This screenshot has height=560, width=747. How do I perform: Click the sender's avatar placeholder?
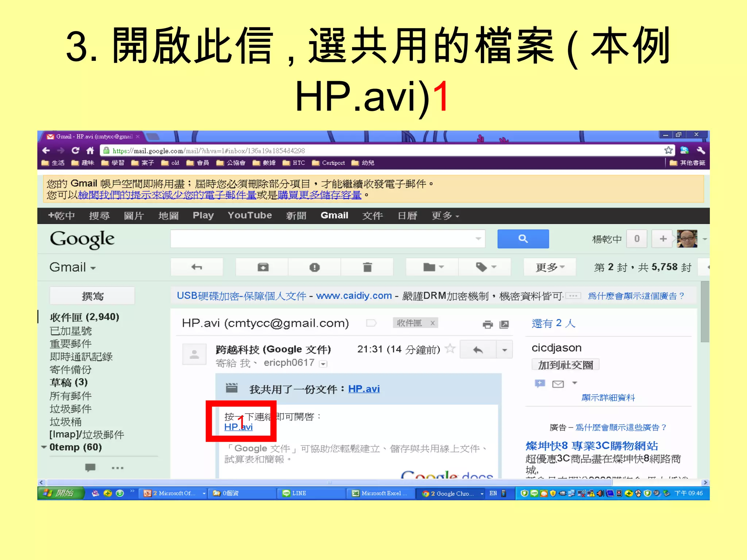pos(194,354)
